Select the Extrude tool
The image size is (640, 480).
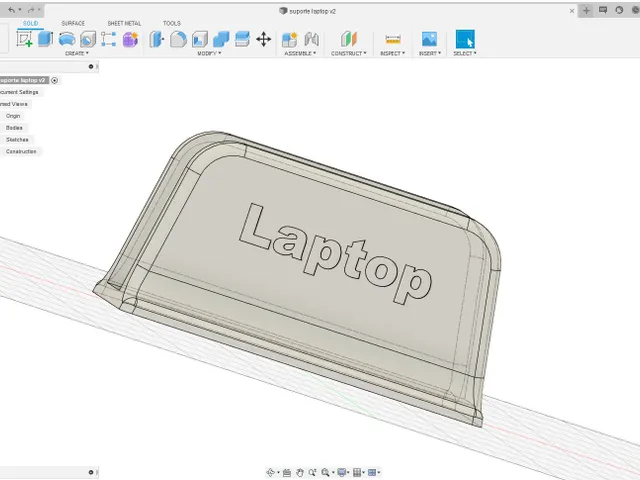45,39
